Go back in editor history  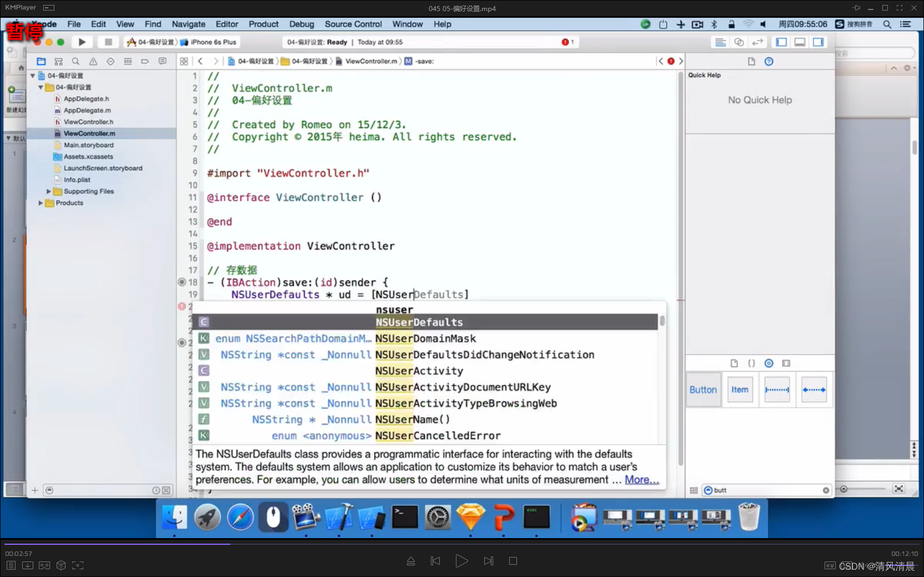click(200, 62)
